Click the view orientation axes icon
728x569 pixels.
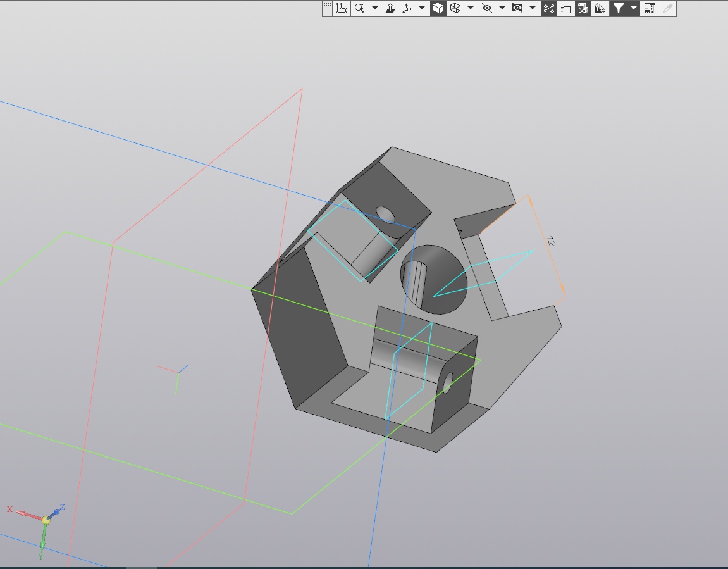407,8
